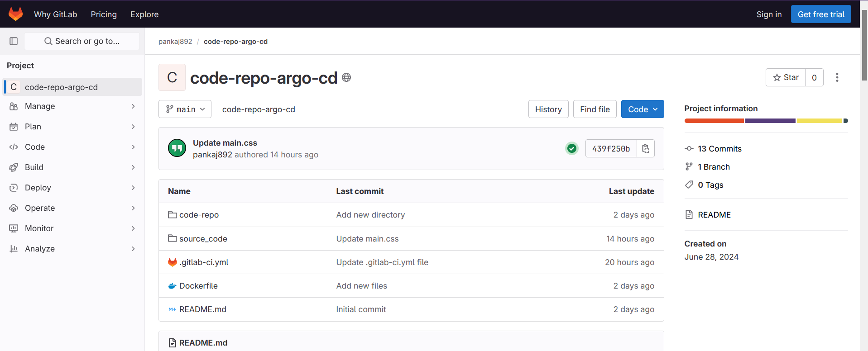Expand the Analyze section chevron
This screenshot has height=351, width=868.
click(x=133, y=249)
